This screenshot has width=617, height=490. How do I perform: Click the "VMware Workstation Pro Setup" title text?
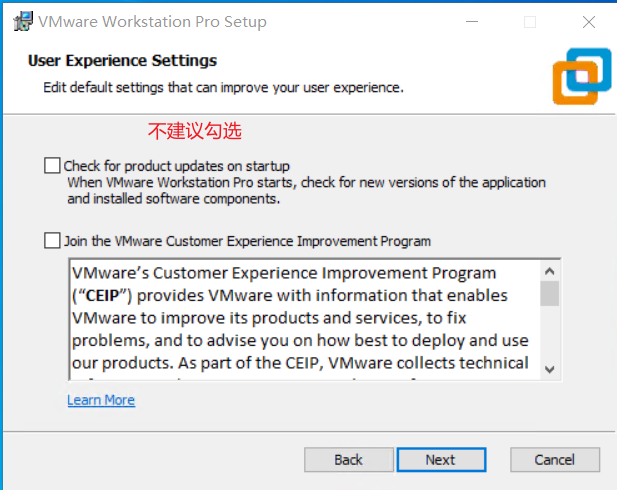point(152,22)
